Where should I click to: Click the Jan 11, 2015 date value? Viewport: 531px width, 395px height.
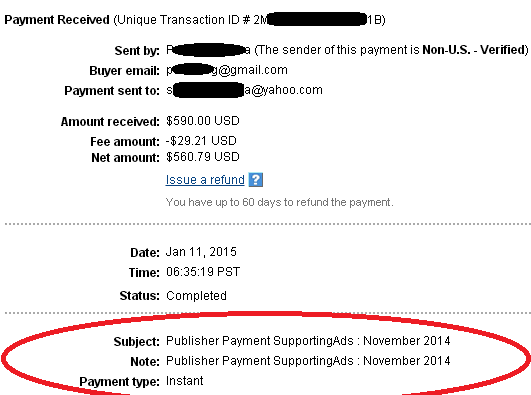pyautogui.click(x=201, y=252)
